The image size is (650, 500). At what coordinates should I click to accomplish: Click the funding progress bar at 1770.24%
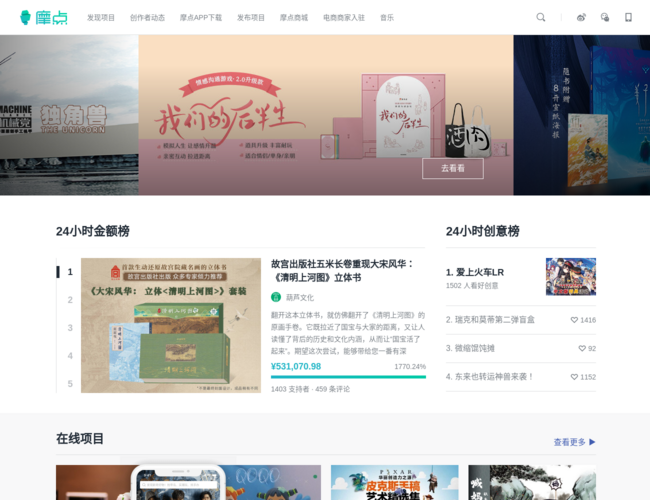pos(348,377)
